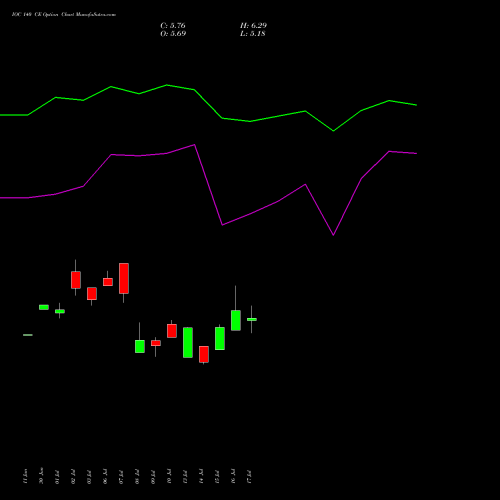The image size is (500, 500).
Task: Click the last doji candlestick for 17 Jul
Action: (252, 319)
